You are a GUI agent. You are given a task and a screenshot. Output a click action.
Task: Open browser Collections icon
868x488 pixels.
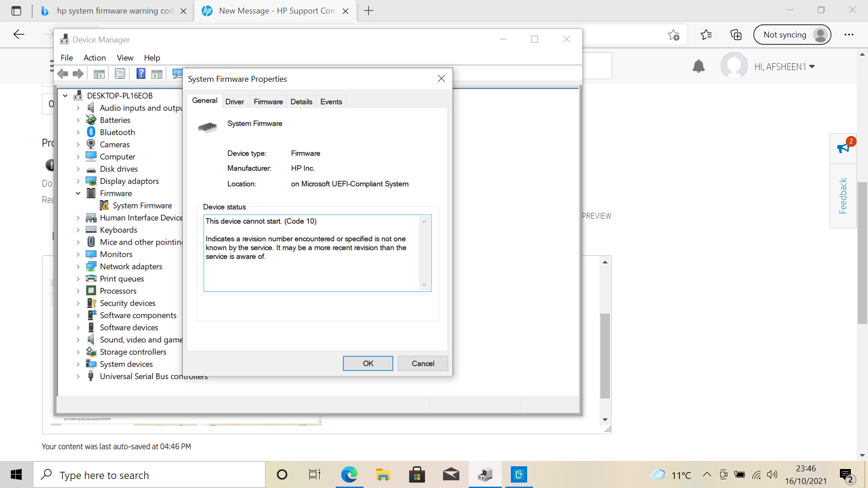point(736,35)
